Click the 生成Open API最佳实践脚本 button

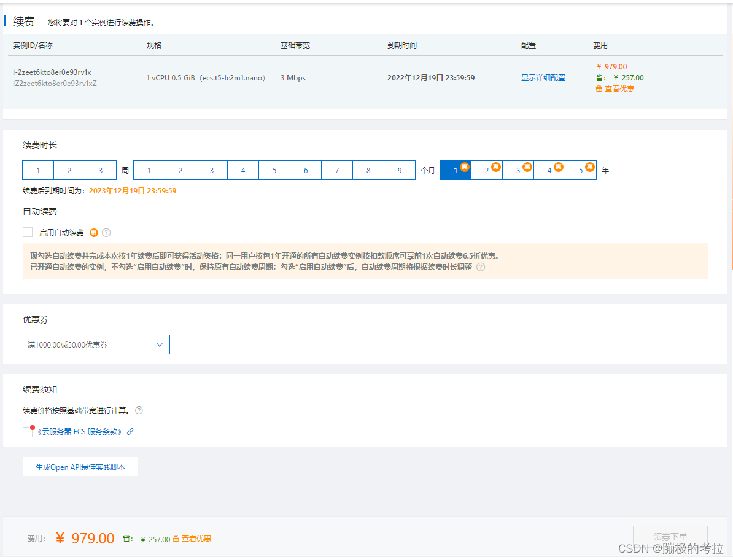pyautogui.click(x=80, y=467)
